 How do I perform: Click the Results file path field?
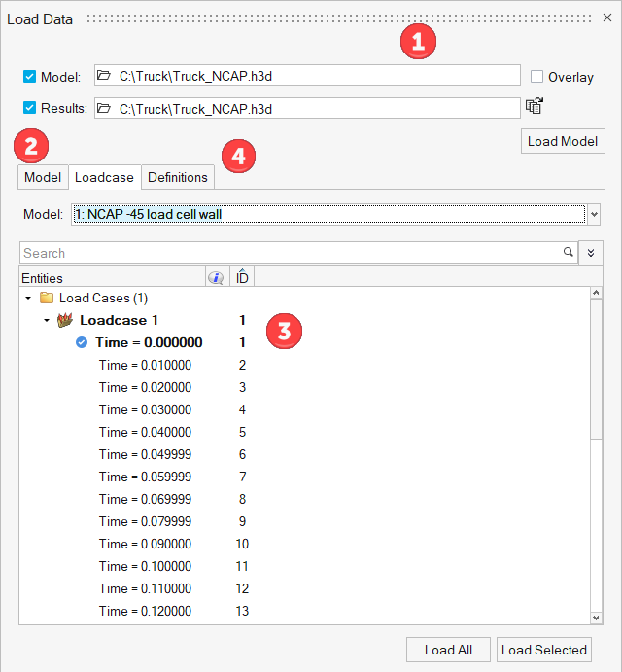pyautogui.click(x=307, y=108)
